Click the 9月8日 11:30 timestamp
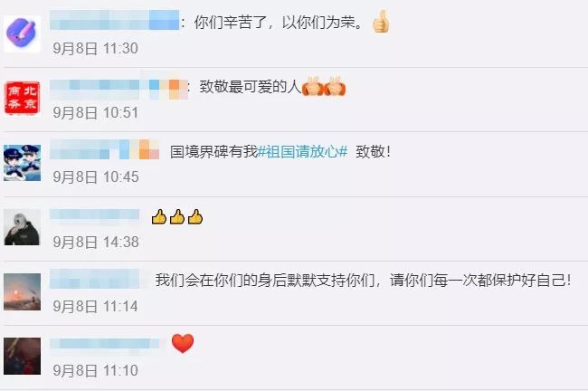588x391 pixels. pos(95,48)
